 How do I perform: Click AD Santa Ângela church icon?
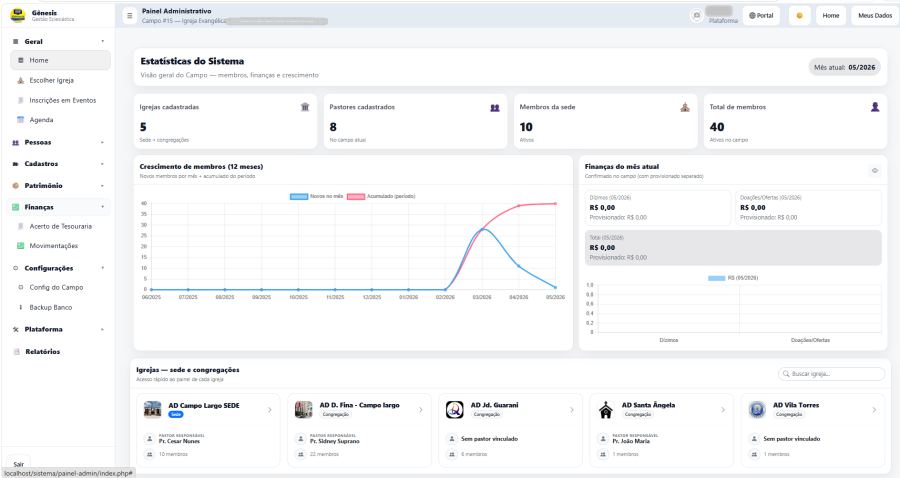[606, 409]
